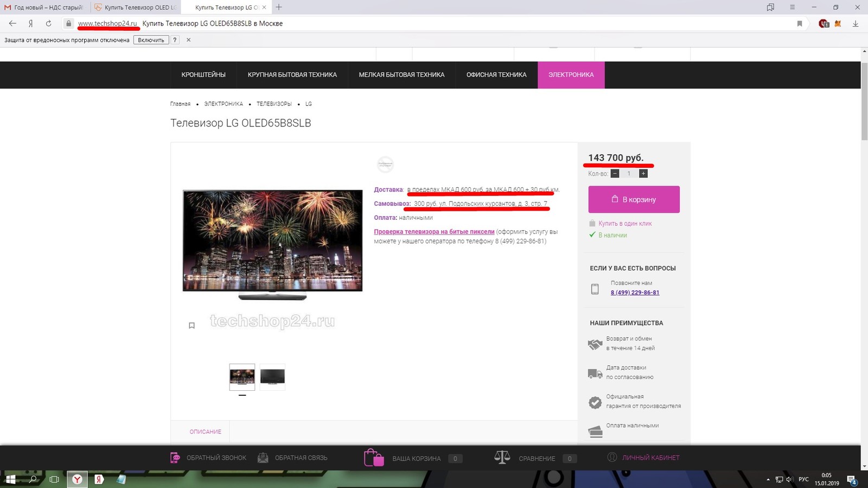Click the Включить button to enable protection
This screenshot has height=488, width=868.
151,40
